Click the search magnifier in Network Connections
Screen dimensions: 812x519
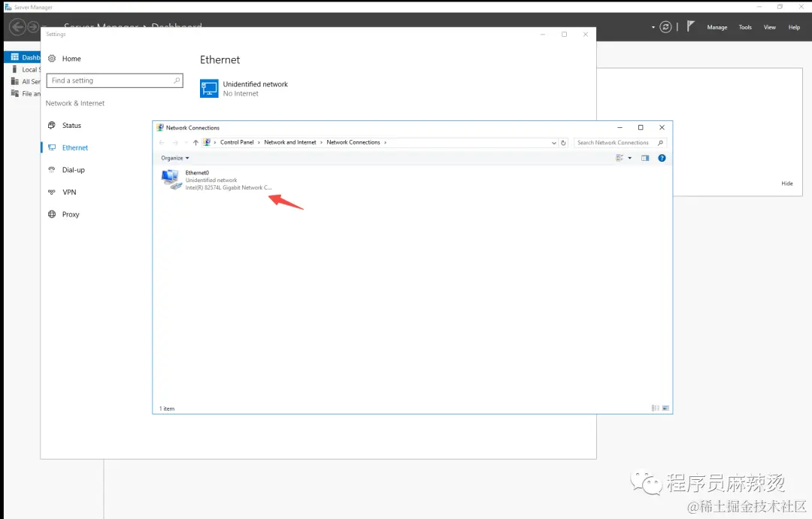(660, 142)
